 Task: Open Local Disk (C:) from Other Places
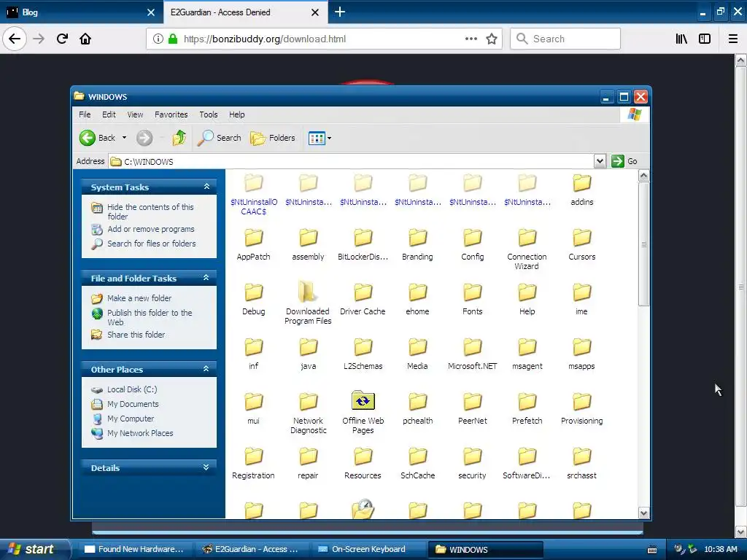(132, 389)
